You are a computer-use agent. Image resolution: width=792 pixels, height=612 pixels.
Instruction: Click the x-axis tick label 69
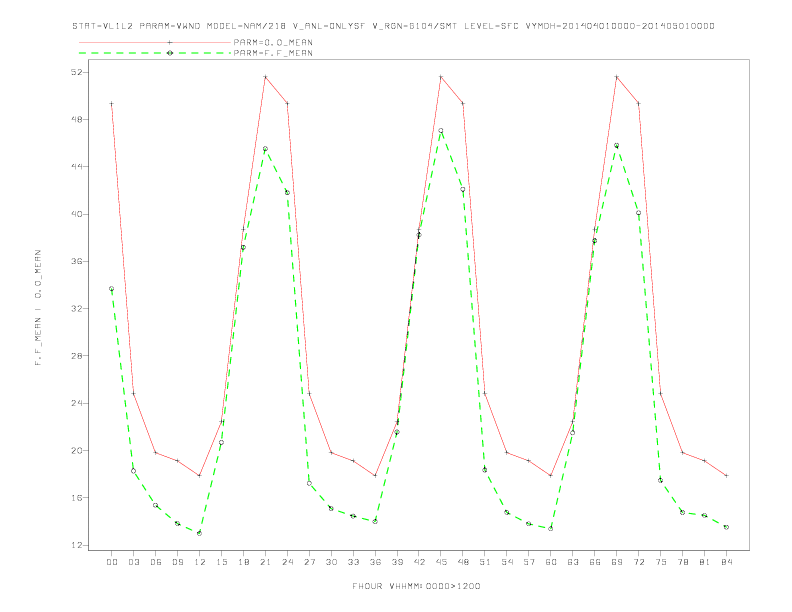(617, 562)
